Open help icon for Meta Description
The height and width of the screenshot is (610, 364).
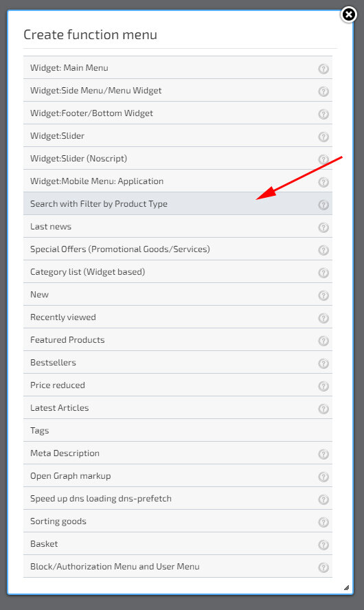point(323,454)
